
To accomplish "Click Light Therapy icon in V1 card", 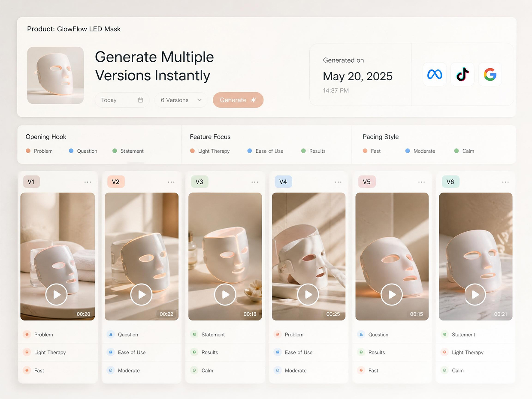I will click(x=27, y=352).
